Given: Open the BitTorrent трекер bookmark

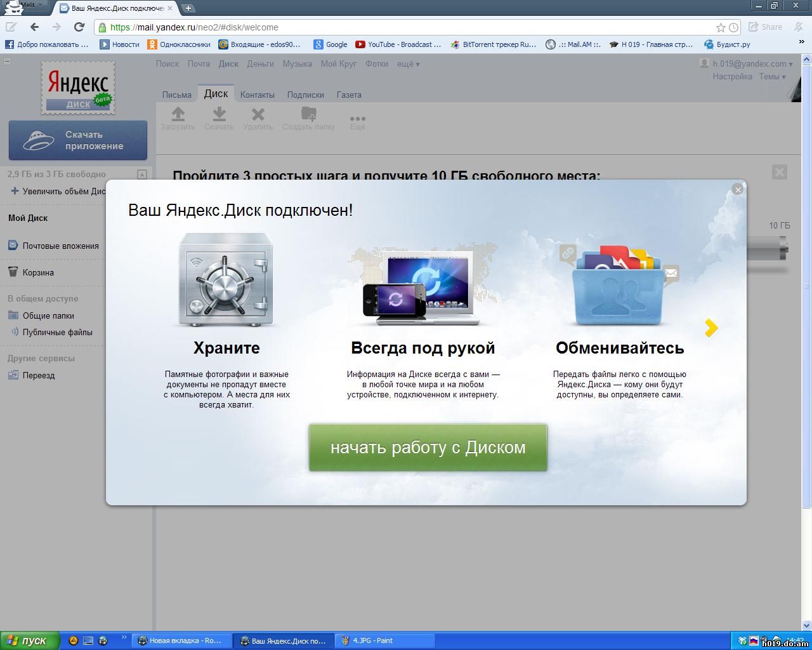Looking at the screenshot, I should [x=494, y=44].
